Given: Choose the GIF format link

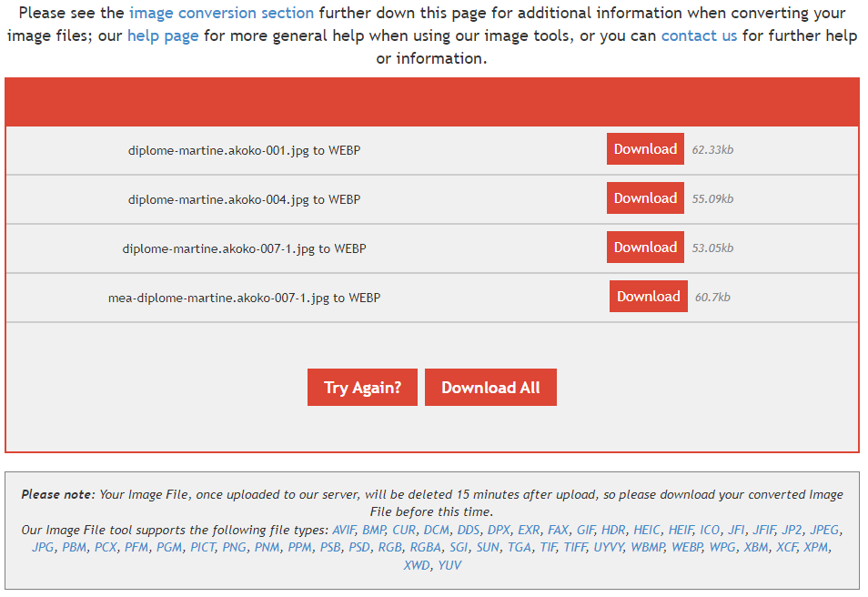Looking at the screenshot, I should [585, 530].
